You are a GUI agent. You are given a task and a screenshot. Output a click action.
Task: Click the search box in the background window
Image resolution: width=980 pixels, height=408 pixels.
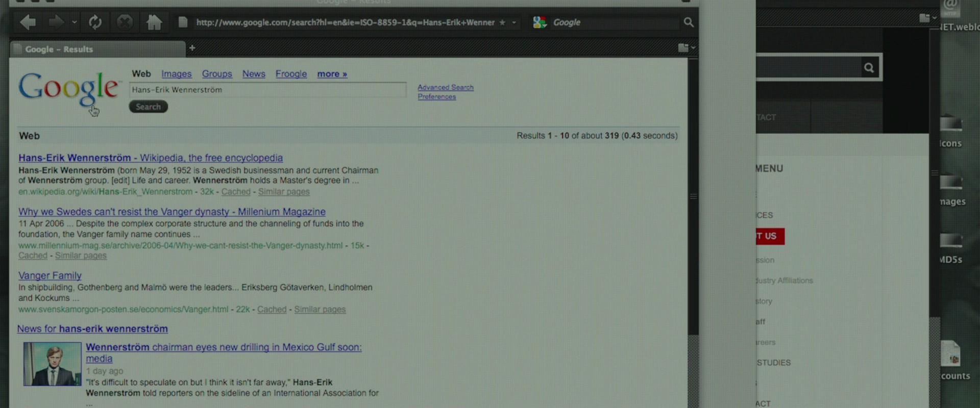point(808,67)
